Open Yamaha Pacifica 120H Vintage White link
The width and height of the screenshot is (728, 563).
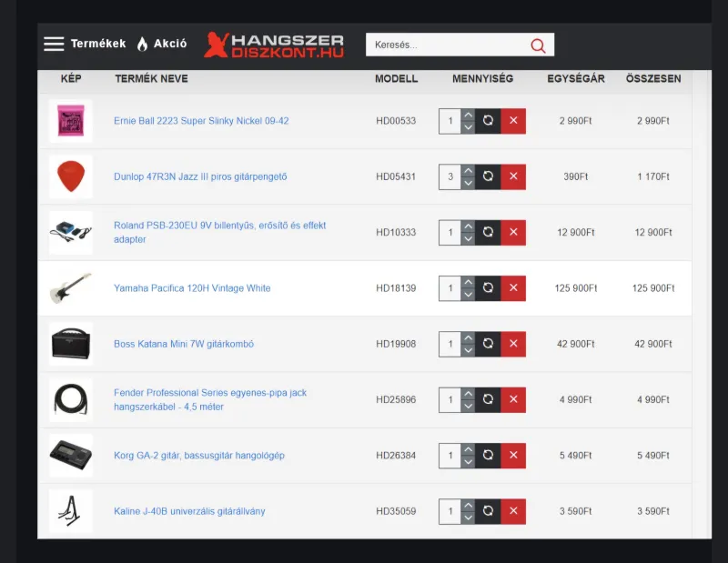[192, 288]
